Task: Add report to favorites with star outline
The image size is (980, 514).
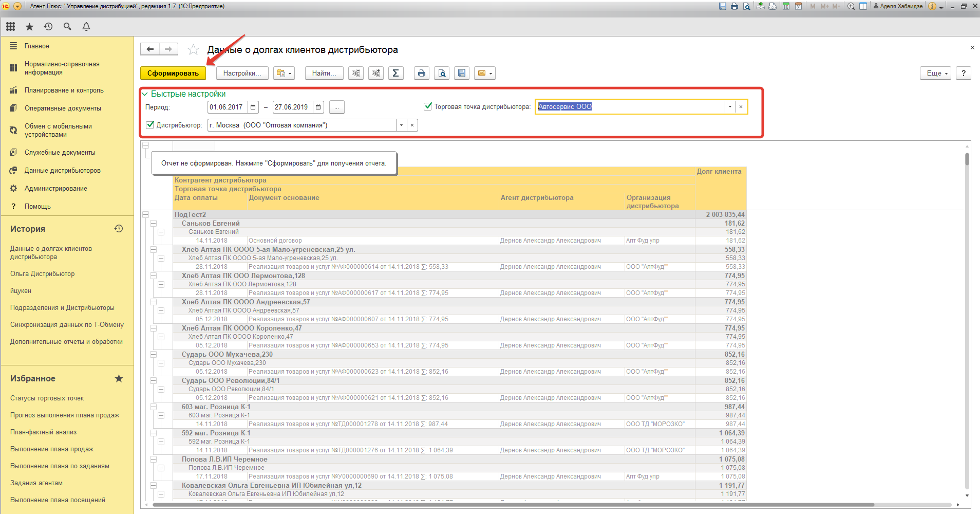Action: point(193,49)
